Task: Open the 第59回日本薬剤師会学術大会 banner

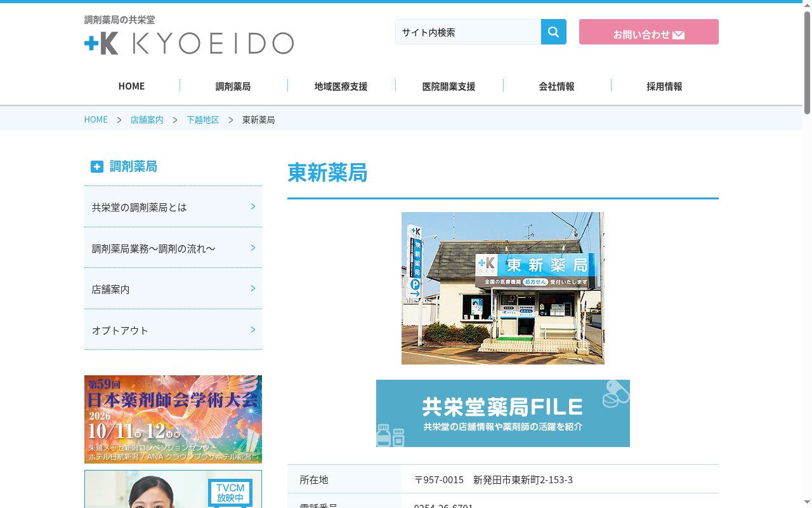Action: [x=173, y=419]
